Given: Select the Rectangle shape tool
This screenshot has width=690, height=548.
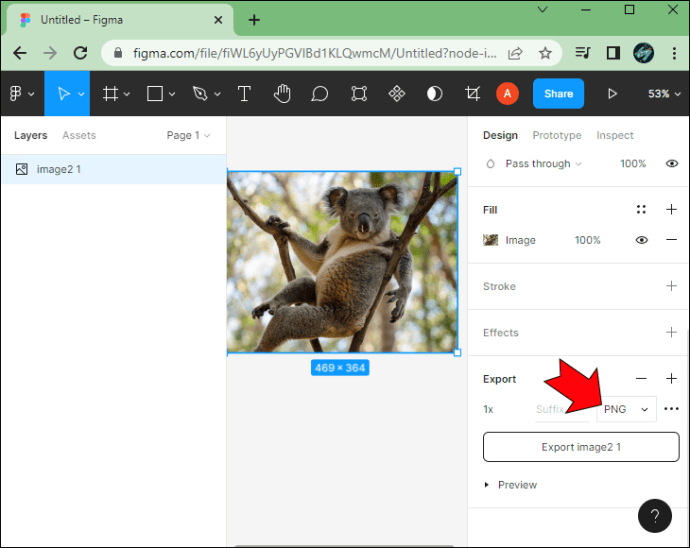Looking at the screenshot, I should (155, 94).
